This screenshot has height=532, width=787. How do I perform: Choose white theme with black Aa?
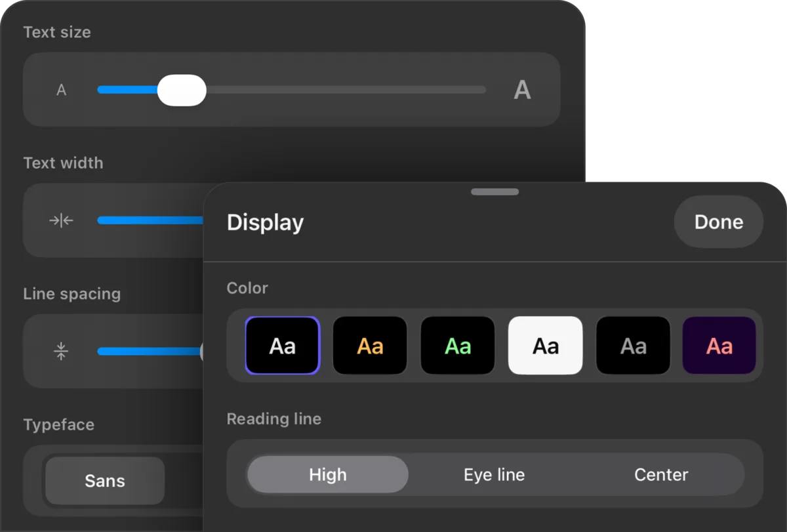pyautogui.click(x=546, y=346)
